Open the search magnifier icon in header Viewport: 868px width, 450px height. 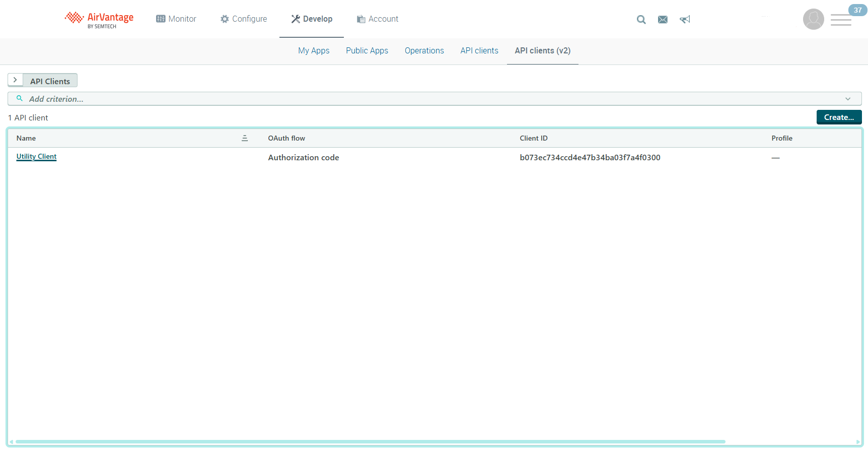tap(641, 20)
